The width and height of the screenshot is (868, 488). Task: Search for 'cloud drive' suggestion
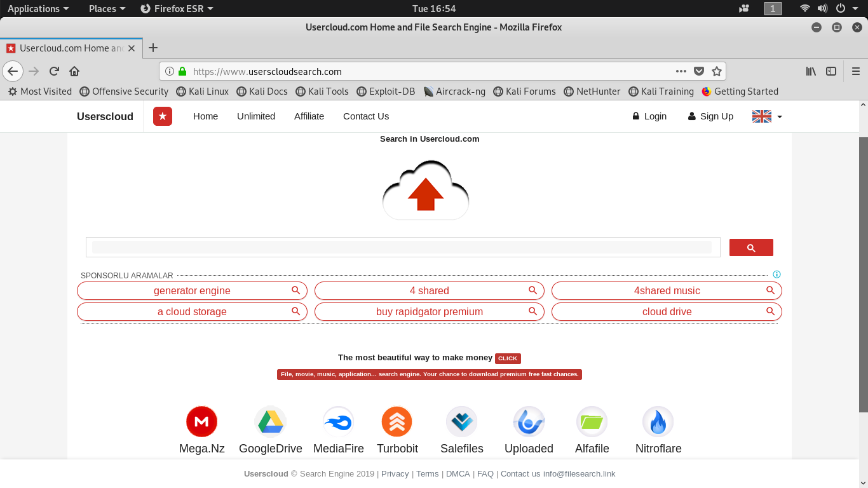[x=667, y=312]
